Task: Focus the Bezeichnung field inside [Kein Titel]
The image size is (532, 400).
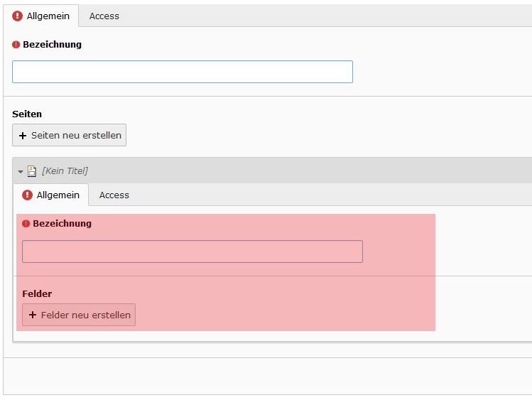Action: 192,252
